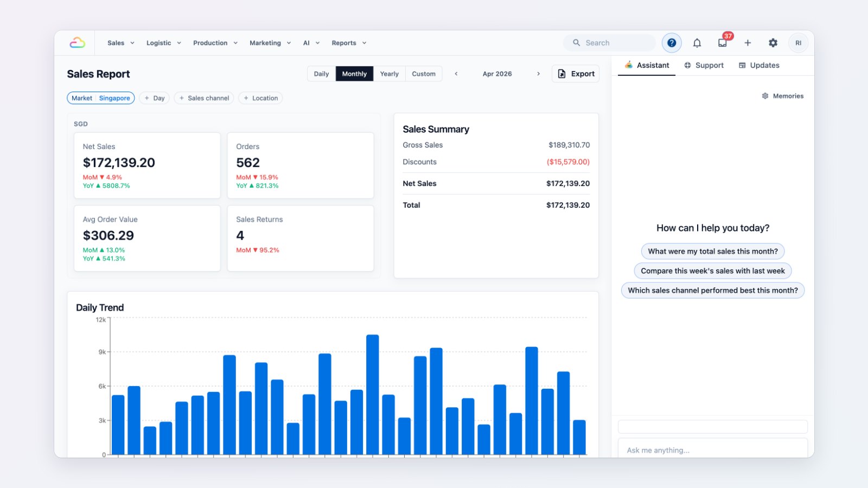Select the Monthly period toggle
This screenshot has height=488, width=868.
pyautogui.click(x=354, y=74)
